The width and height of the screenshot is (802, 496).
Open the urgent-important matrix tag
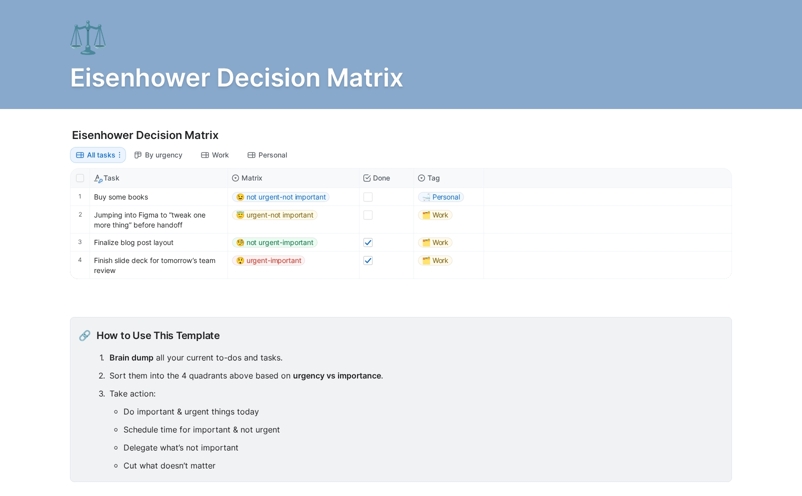coord(269,260)
